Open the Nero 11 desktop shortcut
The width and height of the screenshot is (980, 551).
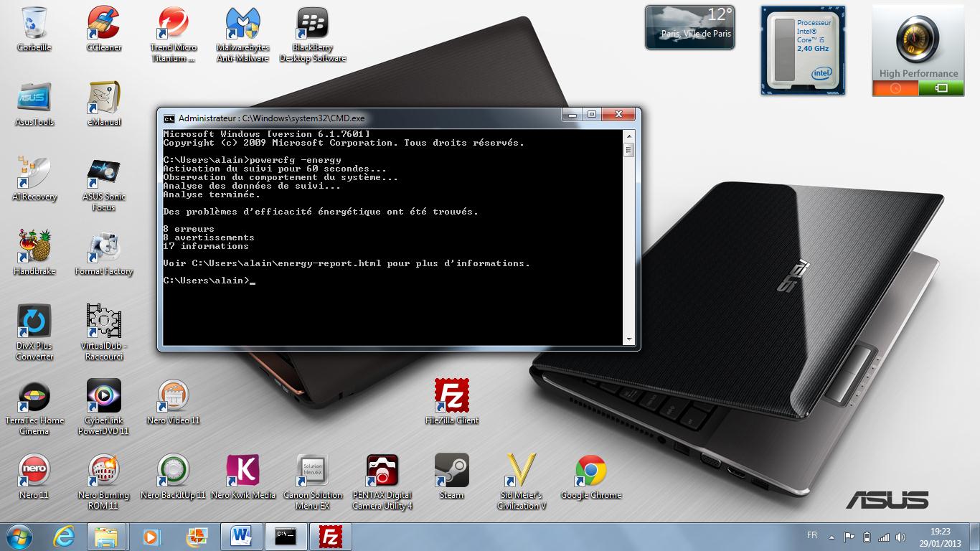(x=34, y=477)
